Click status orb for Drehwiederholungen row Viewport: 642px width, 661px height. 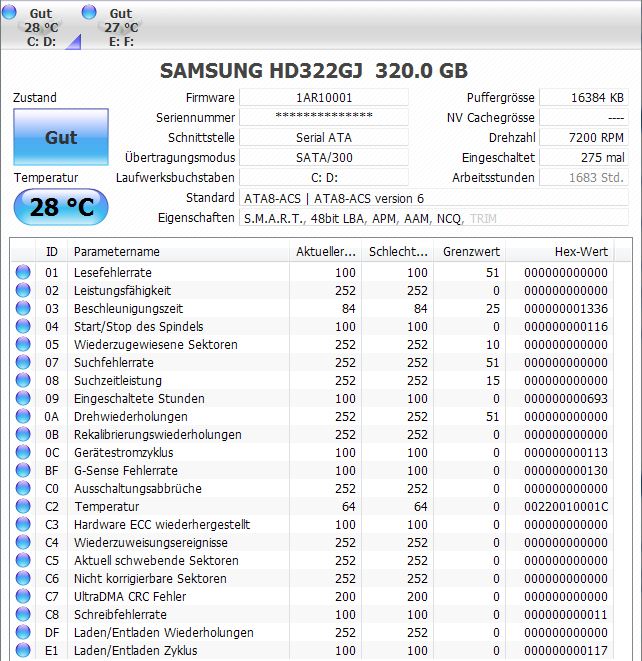click(x=23, y=416)
